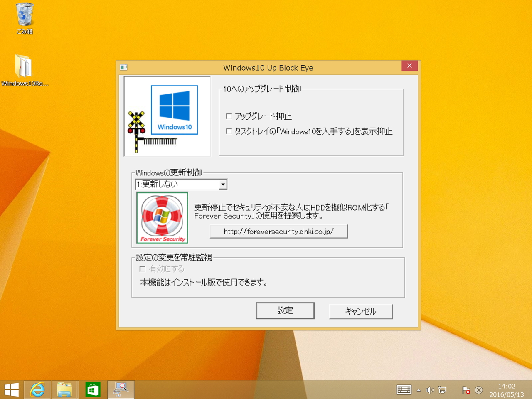Open the Windows更新制御 dropdown showing 1:更新しない
The height and width of the screenshot is (399, 532).
coord(223,184)
